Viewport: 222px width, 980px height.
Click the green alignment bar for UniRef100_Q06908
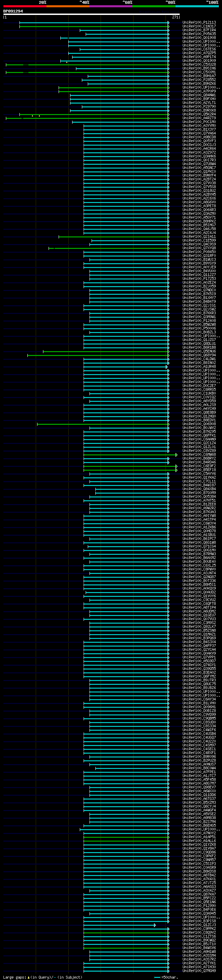pos(103,424)
